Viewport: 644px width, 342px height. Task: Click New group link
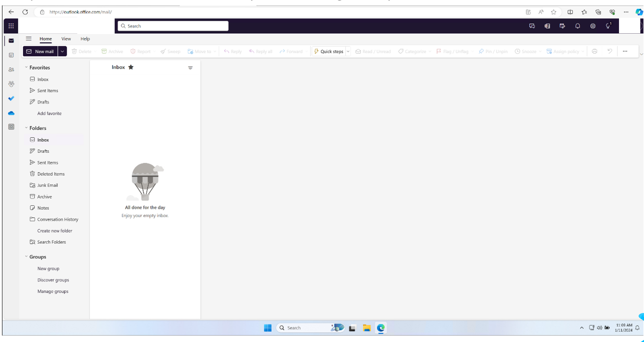(x=48, y=269)
